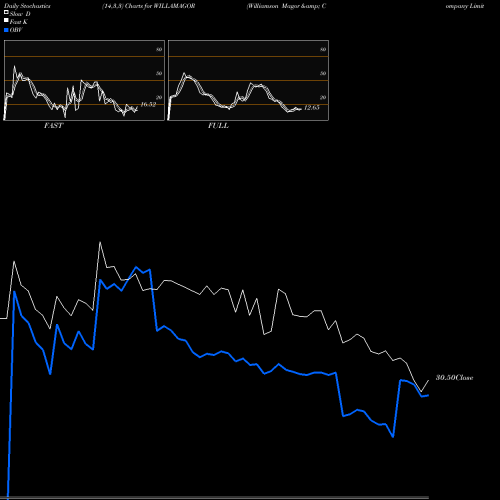This screenshot has width=500, height=500.
Task: Click the OBV line's lowest trough near right
Action: tap(393, 436)
